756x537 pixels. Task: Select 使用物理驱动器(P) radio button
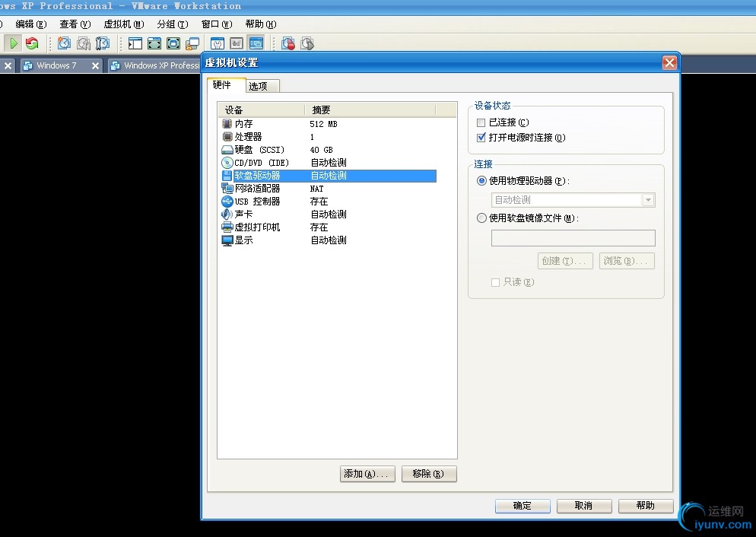click(481, 181)
